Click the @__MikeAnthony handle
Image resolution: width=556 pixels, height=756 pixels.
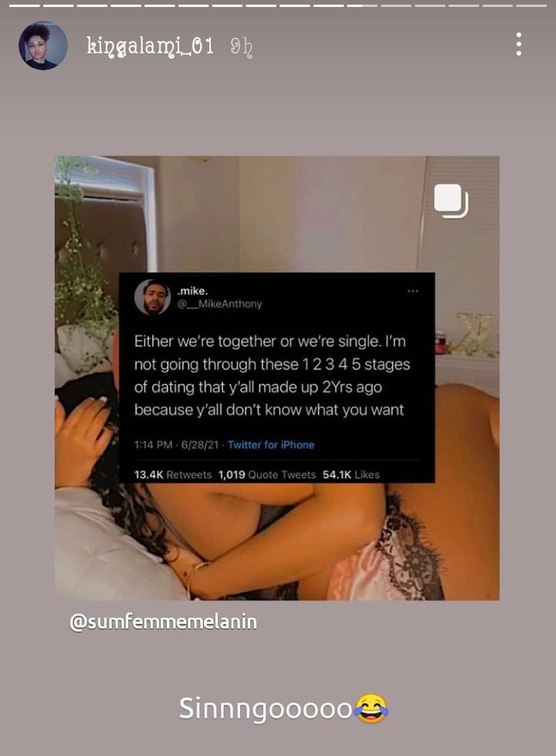coord(219,304)
